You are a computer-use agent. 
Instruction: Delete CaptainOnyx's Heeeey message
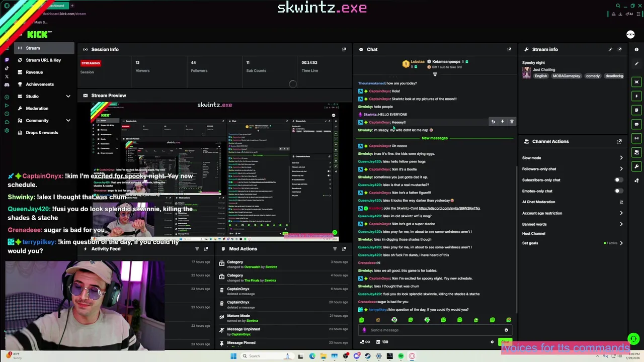(512, 122)
